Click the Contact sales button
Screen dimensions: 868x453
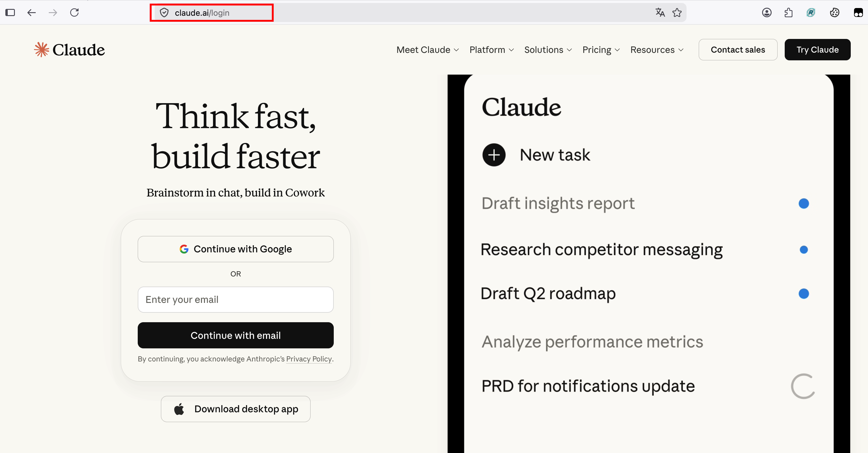coord(738,50)
